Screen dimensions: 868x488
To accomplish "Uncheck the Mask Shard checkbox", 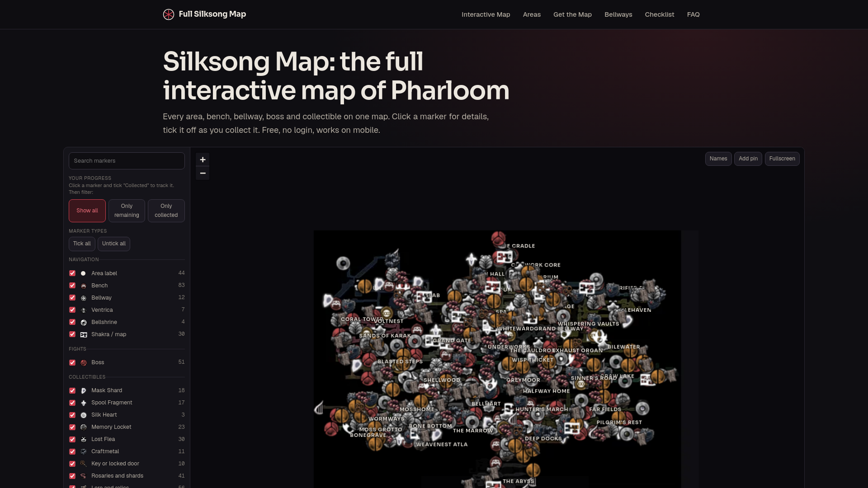I will [72, 390].
